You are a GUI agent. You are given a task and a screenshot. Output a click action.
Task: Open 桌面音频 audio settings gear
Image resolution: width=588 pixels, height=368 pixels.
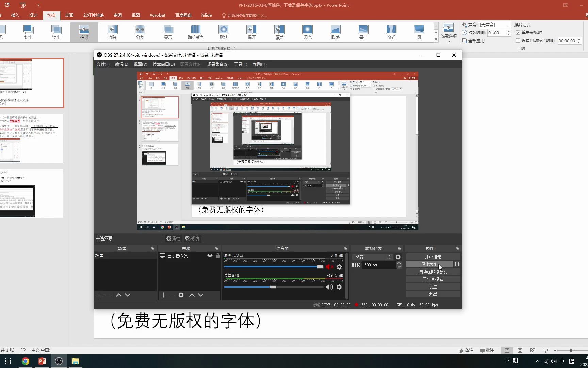pyautogui.click(x=339, y=287)
